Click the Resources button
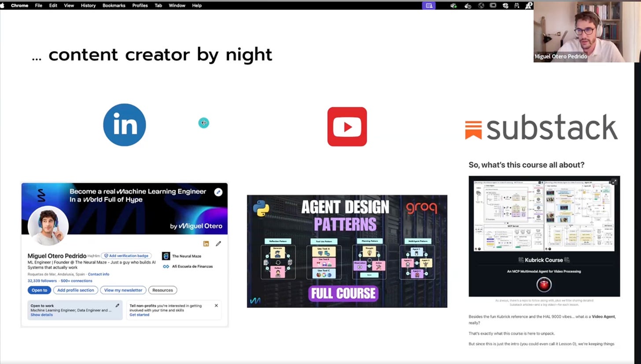The image size is (641, 364). coord(163,290)
